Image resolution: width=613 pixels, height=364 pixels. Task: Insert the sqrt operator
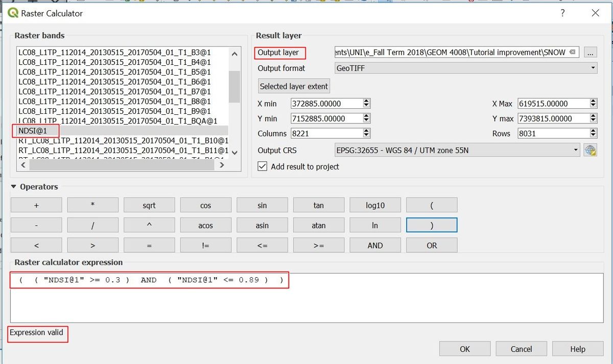[149, 205]
